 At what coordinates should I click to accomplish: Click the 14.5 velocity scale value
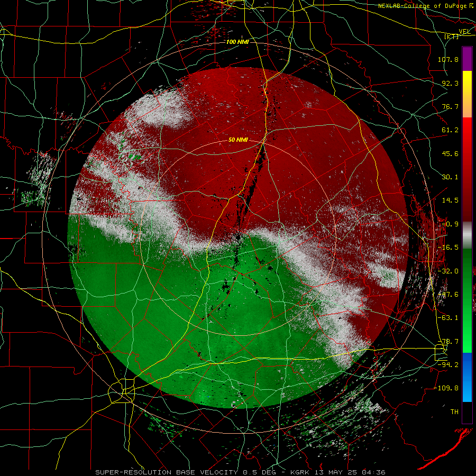point(450,200)
